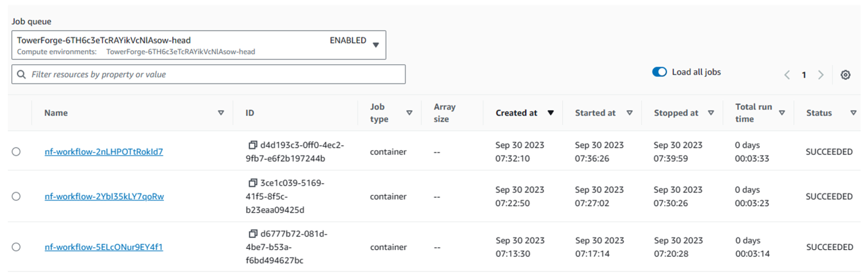Screen dimensions: 868x278
Task: Open the Job type column sort arrow
Action: coord(409,113)
